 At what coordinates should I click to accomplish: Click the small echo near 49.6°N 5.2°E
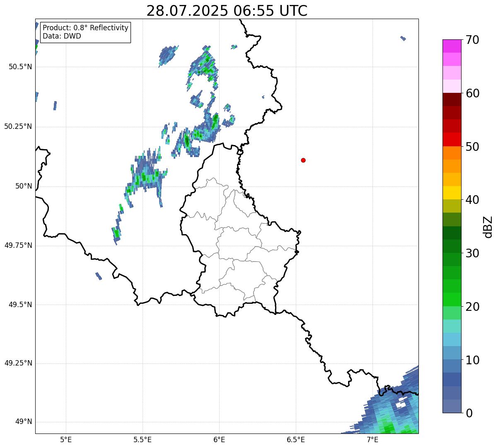point(99,276)
